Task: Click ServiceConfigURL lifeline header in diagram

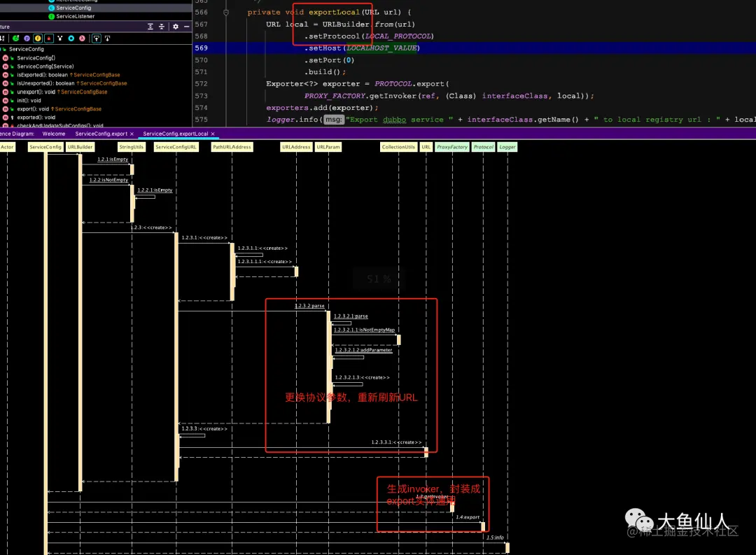Action: 176,147
